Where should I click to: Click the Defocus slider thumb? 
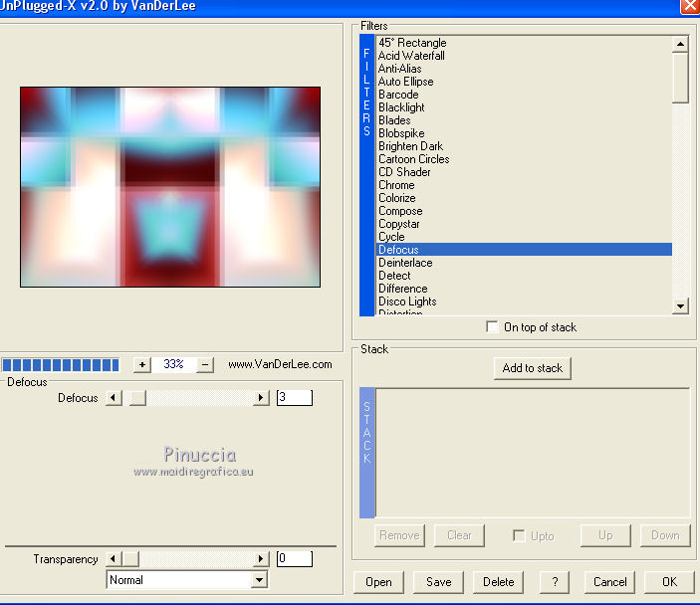click(x=137, y=398)
